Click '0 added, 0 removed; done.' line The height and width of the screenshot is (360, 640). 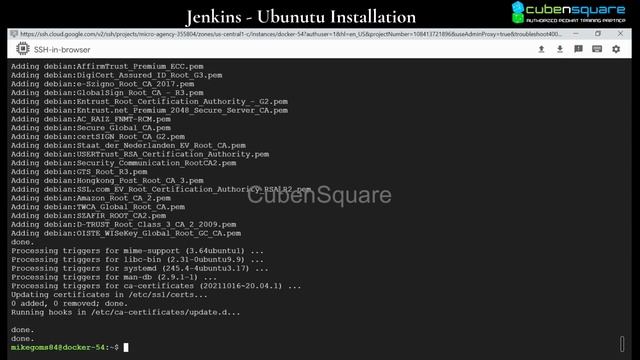[x=69, y=304]
